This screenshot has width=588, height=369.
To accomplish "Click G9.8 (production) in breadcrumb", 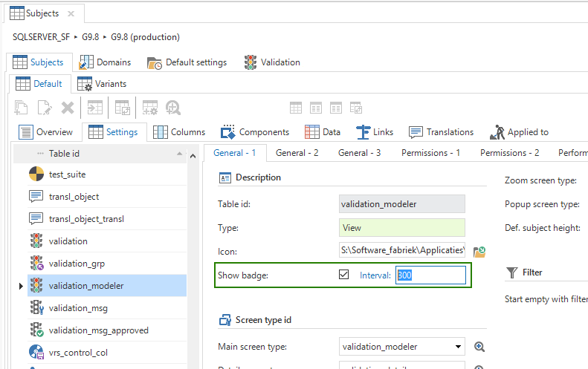I will pos(145,37).
